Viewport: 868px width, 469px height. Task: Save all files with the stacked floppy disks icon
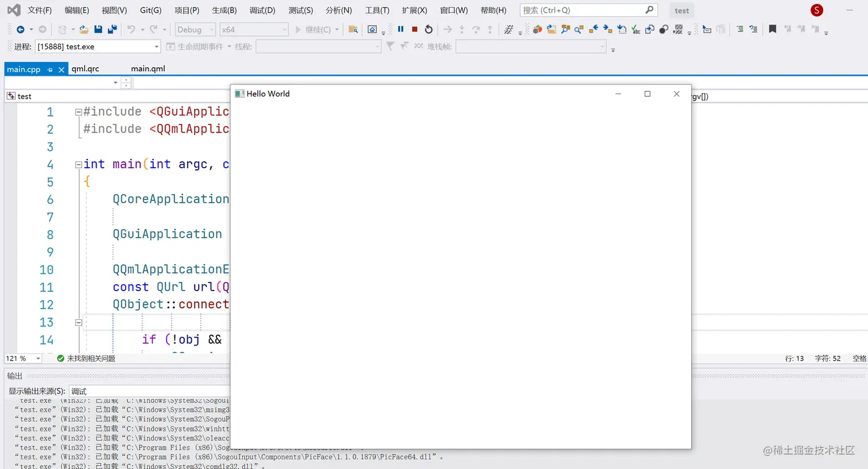113,29
